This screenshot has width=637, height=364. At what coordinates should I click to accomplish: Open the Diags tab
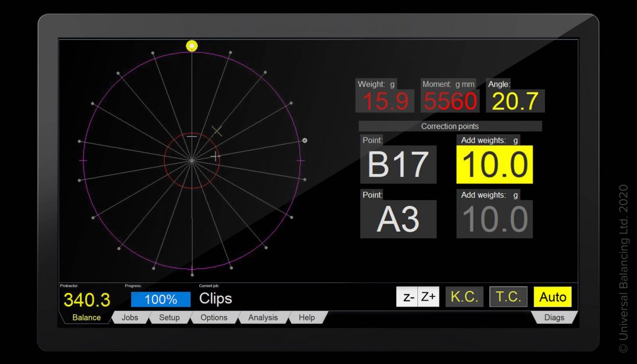coord(554,317)
